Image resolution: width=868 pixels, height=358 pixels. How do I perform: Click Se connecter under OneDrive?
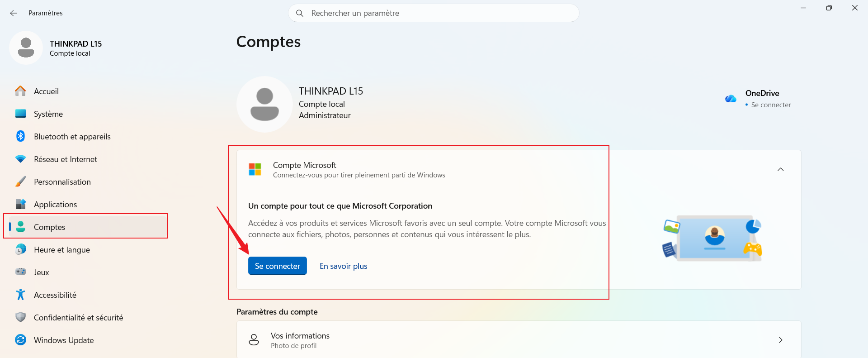pos(771,105)
